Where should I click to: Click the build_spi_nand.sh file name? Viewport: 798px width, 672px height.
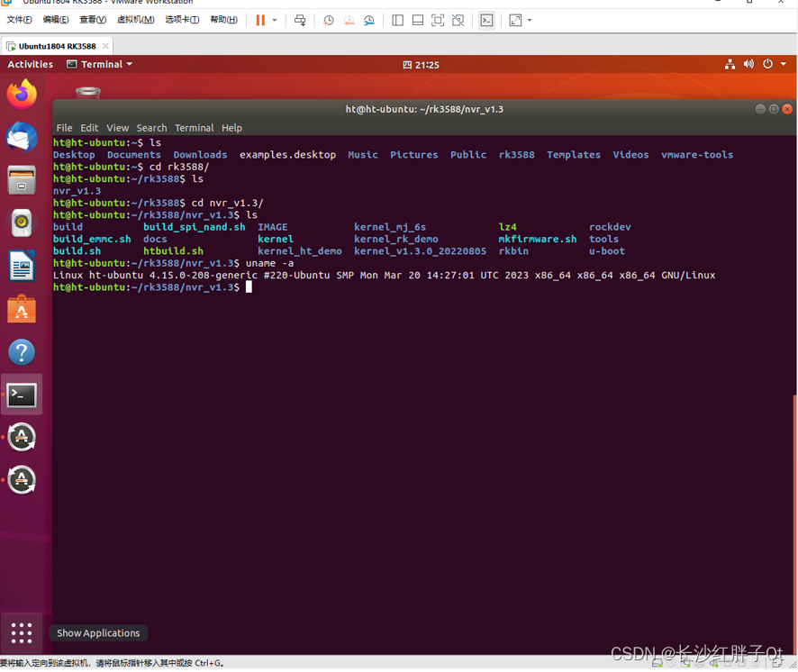[x=195, y=227]
